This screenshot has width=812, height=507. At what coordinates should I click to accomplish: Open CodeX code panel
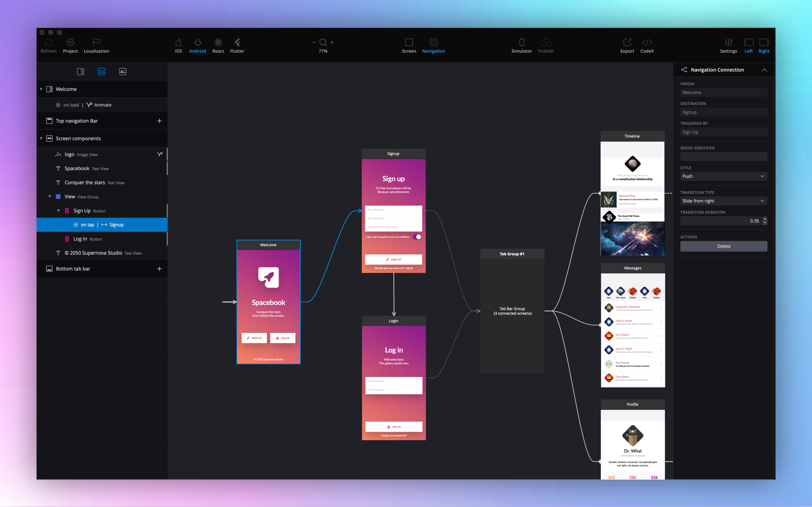pos(646,43)
